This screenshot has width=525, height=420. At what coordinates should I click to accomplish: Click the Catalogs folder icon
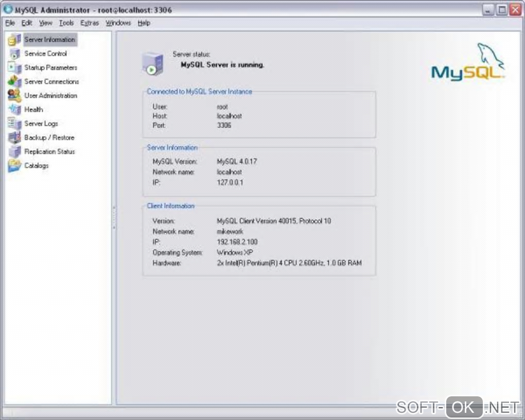click(x=14, y=166)
